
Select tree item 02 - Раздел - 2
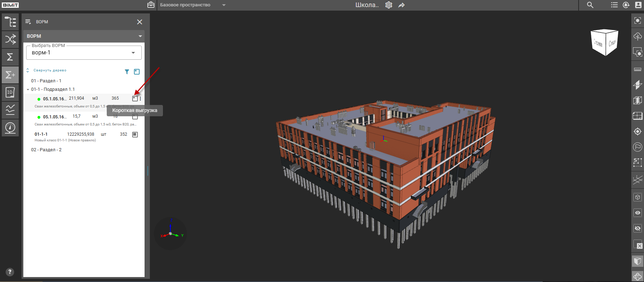pos(46,150)
